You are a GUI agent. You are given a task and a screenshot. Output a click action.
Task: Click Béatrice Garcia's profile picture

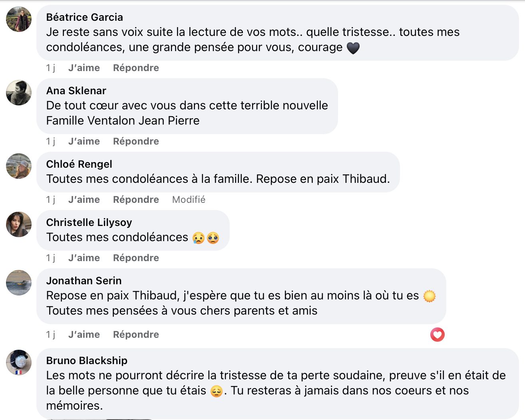coord(19,19)
